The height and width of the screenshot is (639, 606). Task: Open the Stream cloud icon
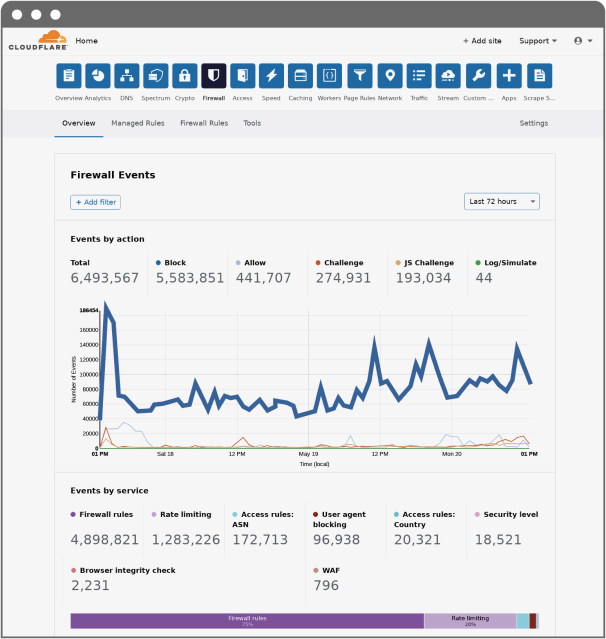pos(448,76)
